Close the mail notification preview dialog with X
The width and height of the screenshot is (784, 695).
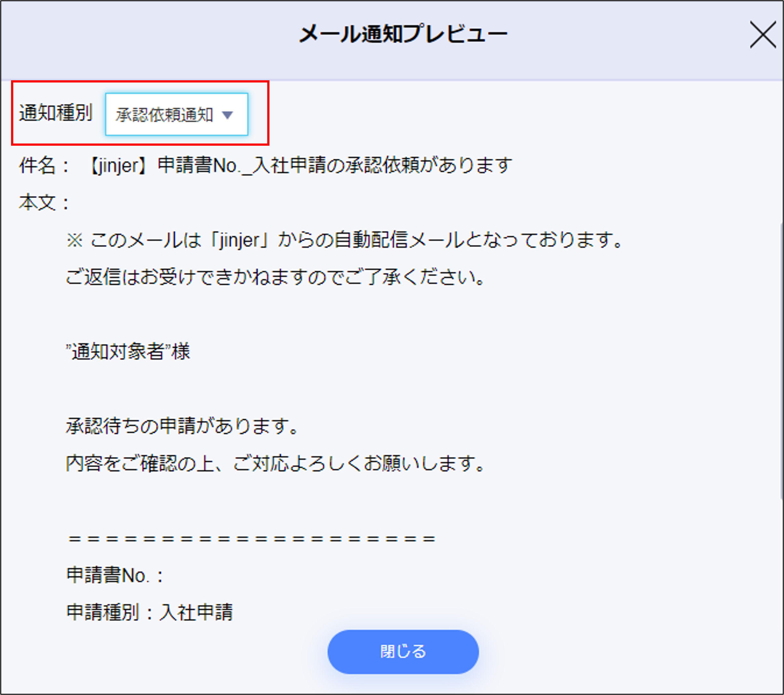(x=763, y=35)
